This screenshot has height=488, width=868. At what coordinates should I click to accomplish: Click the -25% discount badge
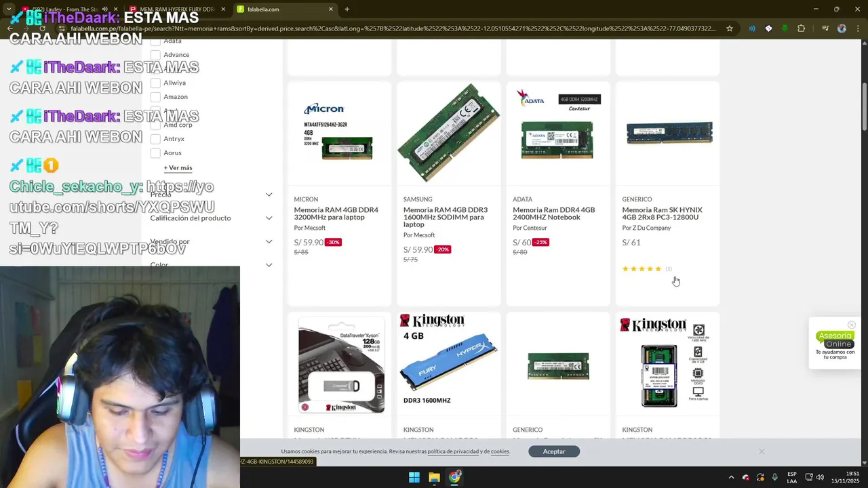tap(540, 242)
